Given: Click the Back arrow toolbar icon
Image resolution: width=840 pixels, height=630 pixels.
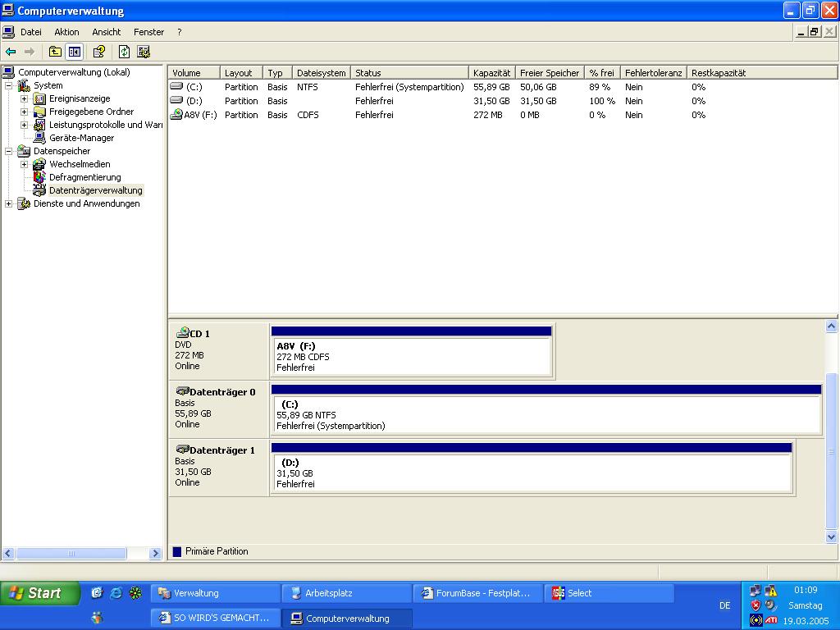Looking at the screenshot, I should pyautogui.click(x=11, y=52).
